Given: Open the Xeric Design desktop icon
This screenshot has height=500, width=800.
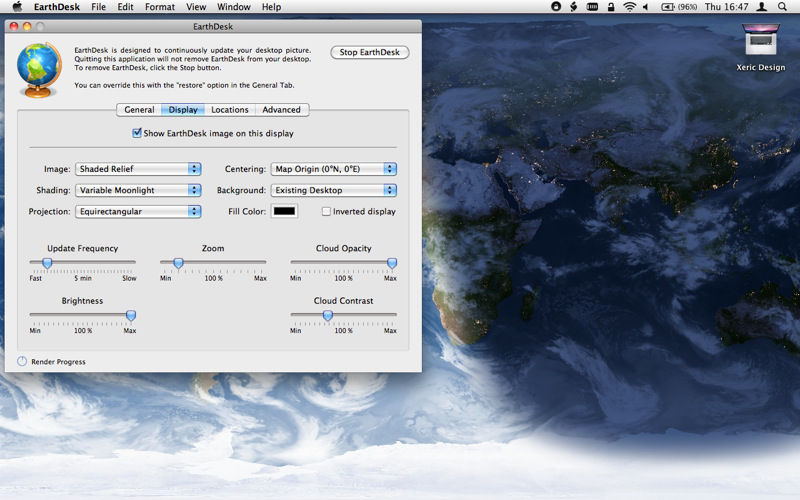Looking at the screenshot, I should pyautogui.click(x=761, y=48).
